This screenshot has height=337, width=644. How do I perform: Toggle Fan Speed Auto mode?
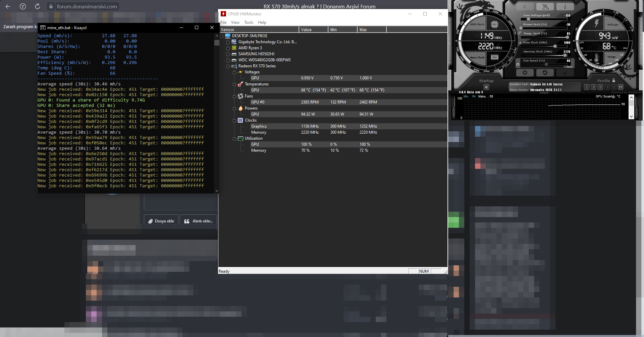(569, 66)
